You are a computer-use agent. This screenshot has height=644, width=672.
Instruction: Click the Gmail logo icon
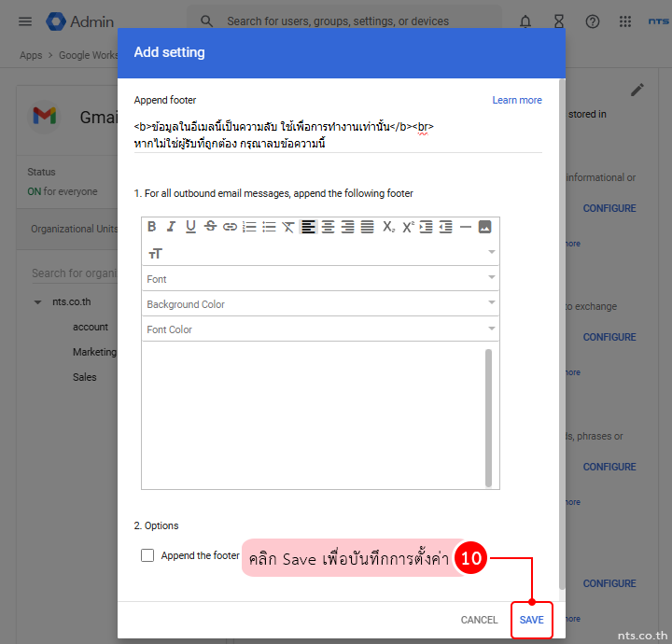45,116
